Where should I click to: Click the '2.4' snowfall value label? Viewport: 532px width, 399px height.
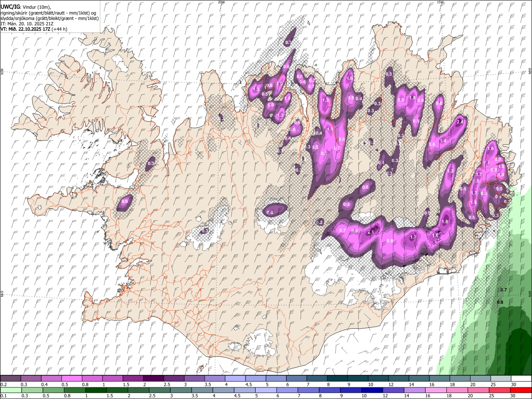[x=460, y=122]
